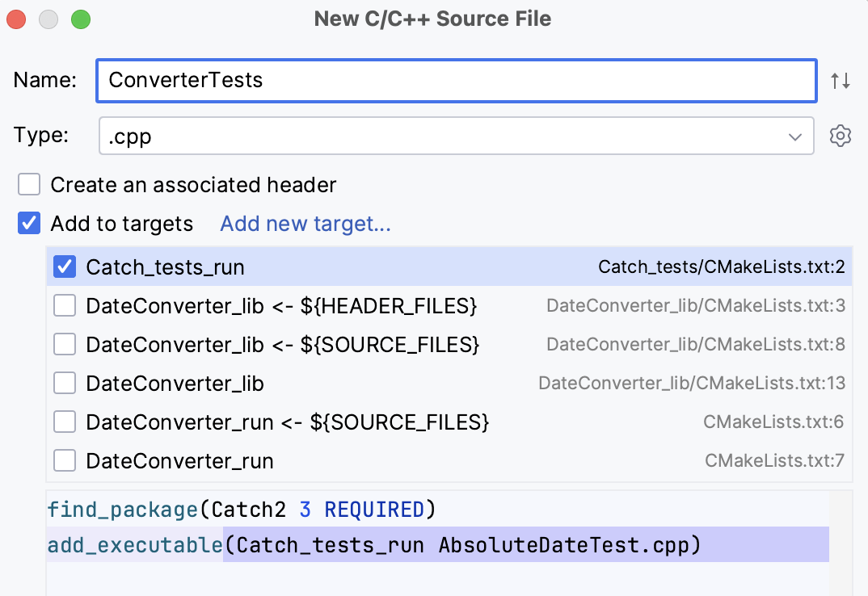Uncheck the Catch_tests_run target
868x596 pixels.
click(64, 267)
